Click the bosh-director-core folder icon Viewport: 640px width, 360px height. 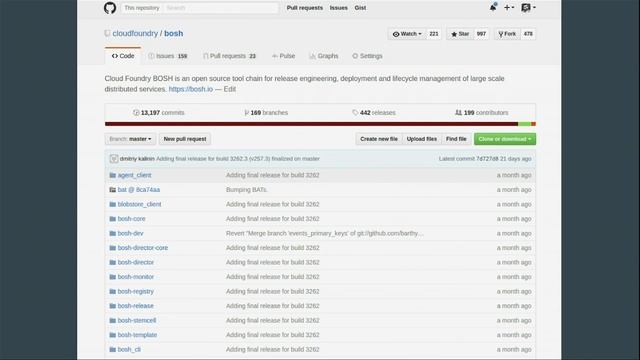tap(113, 248)
